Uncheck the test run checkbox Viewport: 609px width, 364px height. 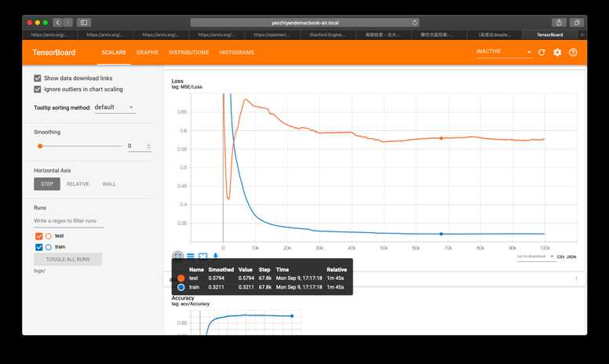[38, 236]
